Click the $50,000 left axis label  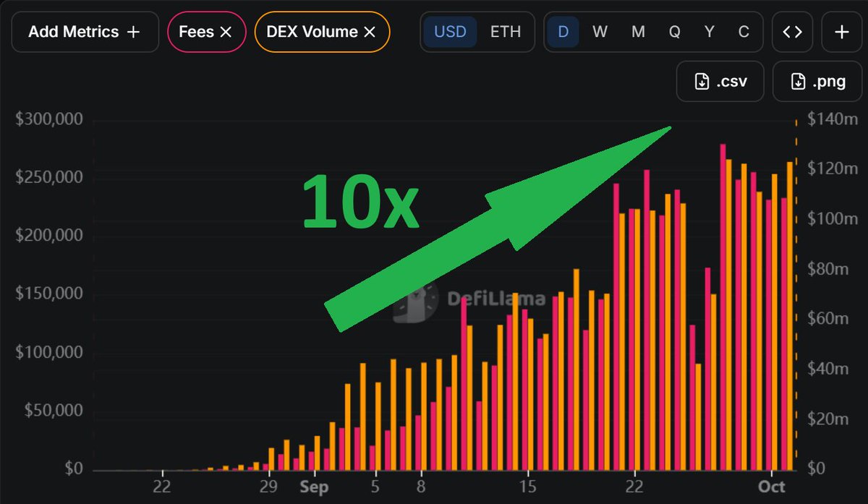tap(53, 411)
